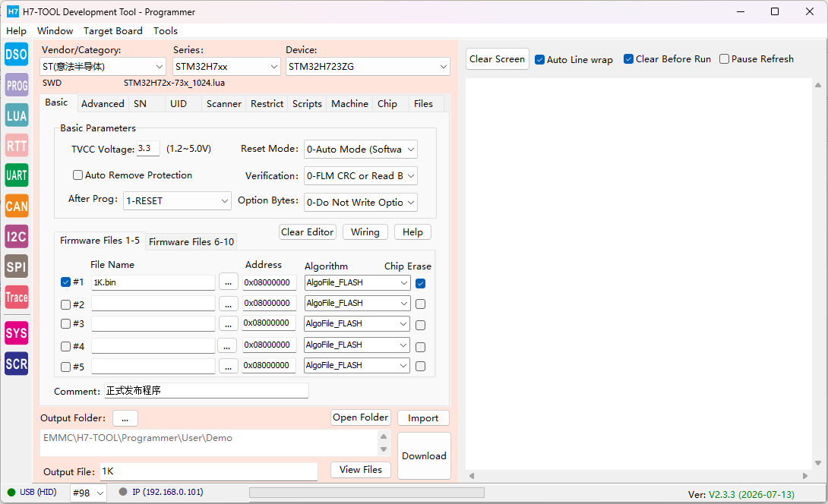
Task: Click the green USB (HID) status indicator
Action: coord(11,493)
